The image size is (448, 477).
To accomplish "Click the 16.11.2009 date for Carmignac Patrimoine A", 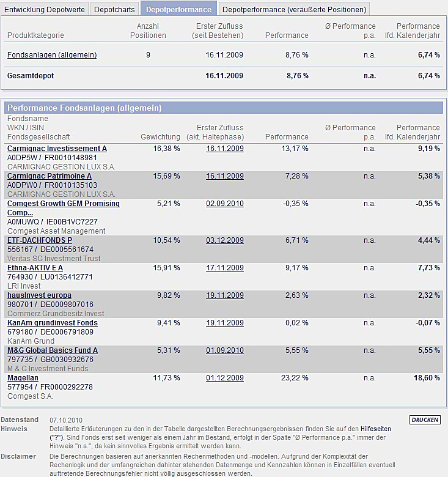I will pos(225,176).
